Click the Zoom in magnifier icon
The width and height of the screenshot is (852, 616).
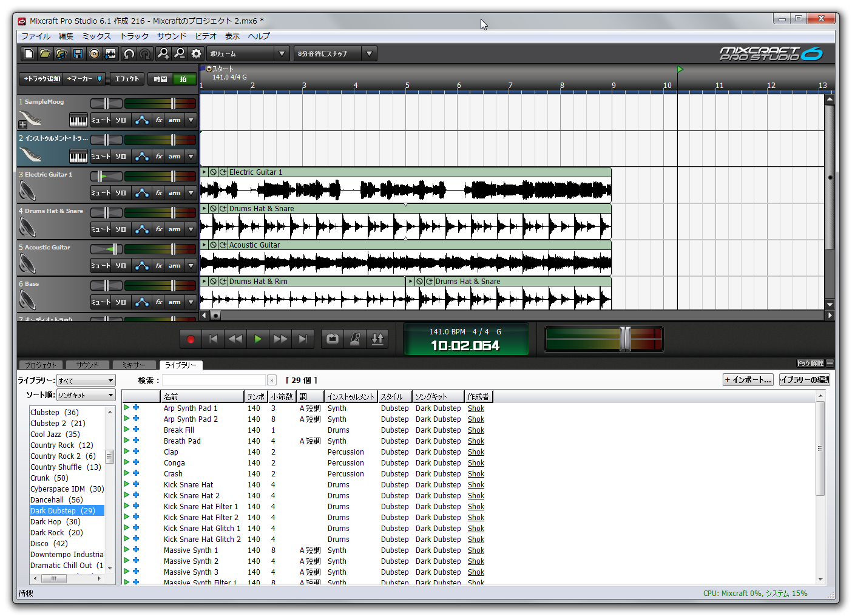point(163,53)
